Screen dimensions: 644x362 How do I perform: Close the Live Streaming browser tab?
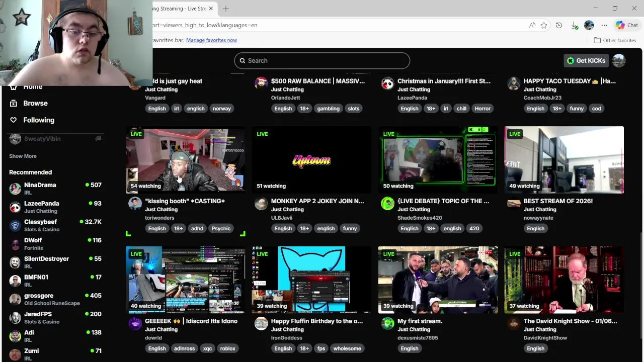(211, 9)
